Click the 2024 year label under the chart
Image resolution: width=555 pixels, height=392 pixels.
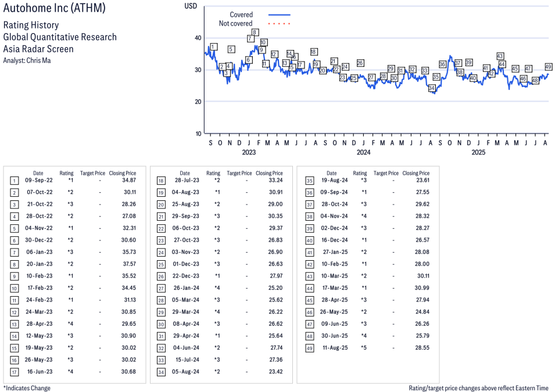click(364, 153)
